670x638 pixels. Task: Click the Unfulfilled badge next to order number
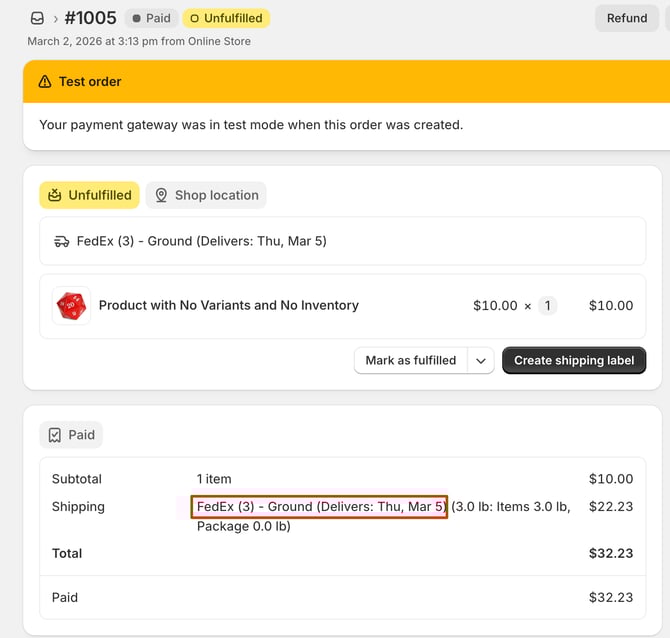coord(226,18)
